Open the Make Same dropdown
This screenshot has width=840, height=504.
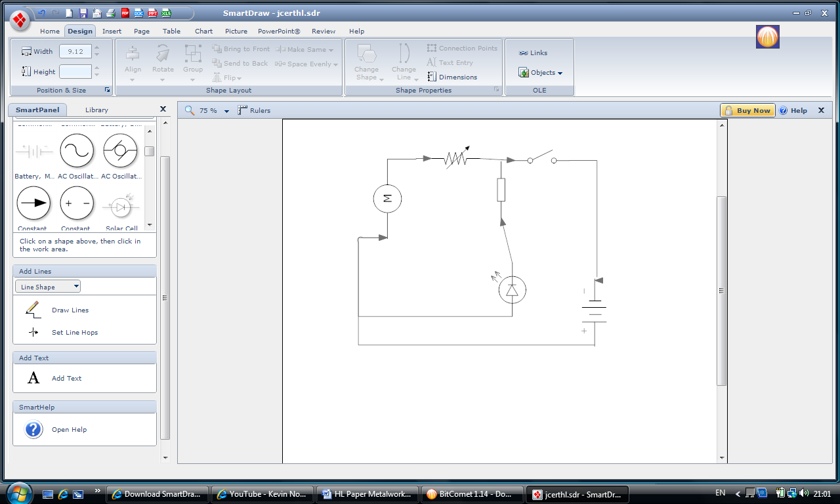tap(304, 49)
